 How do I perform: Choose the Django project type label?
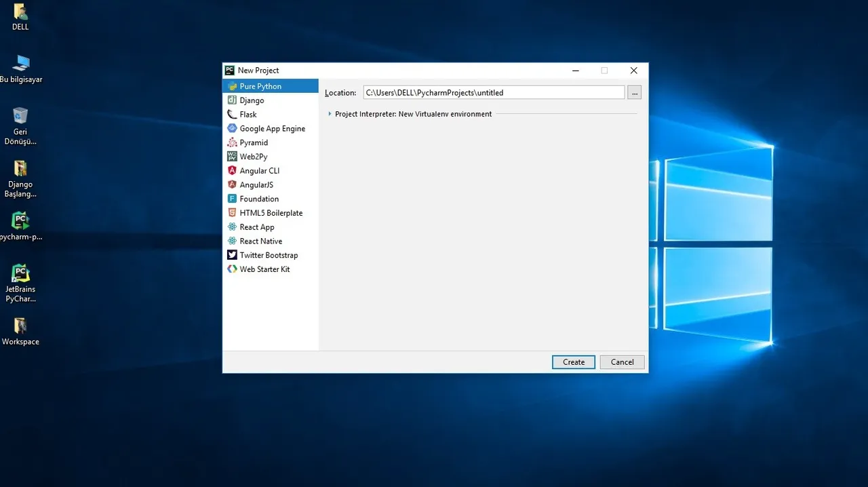pos(252,100)
